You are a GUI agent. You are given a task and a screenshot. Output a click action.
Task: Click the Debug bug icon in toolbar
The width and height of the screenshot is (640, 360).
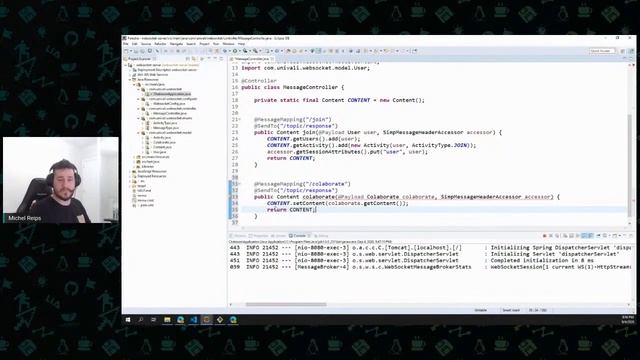click(224, 51)
